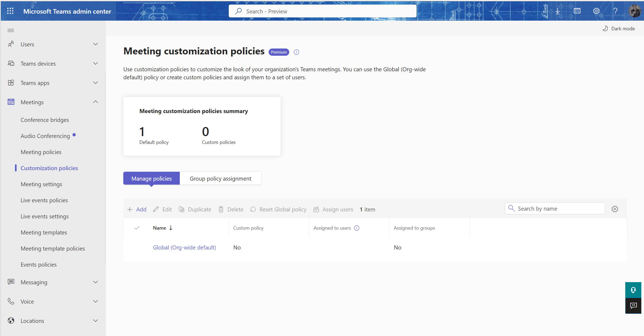Click the help question mark icon

(x=615, y=11)
